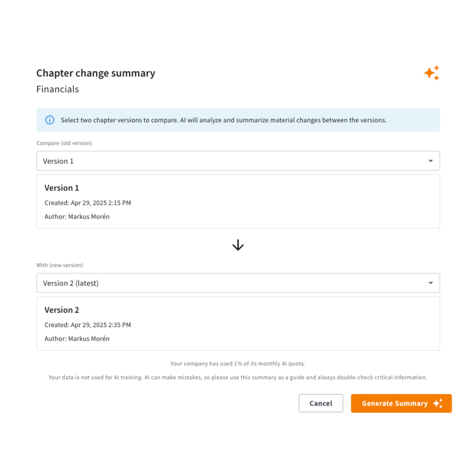Cancel the chapter change summary dialog
This screenshot has height=476, width=476.
[321, 403]
